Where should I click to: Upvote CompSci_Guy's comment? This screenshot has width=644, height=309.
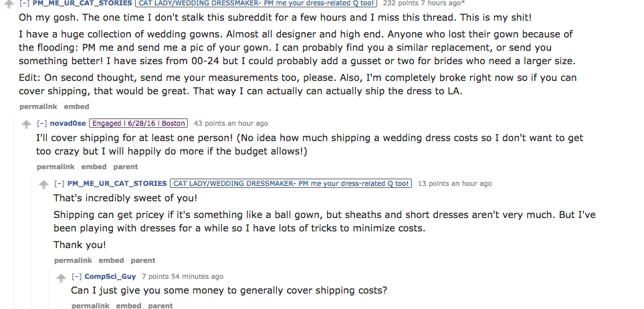tap(62, 277)
